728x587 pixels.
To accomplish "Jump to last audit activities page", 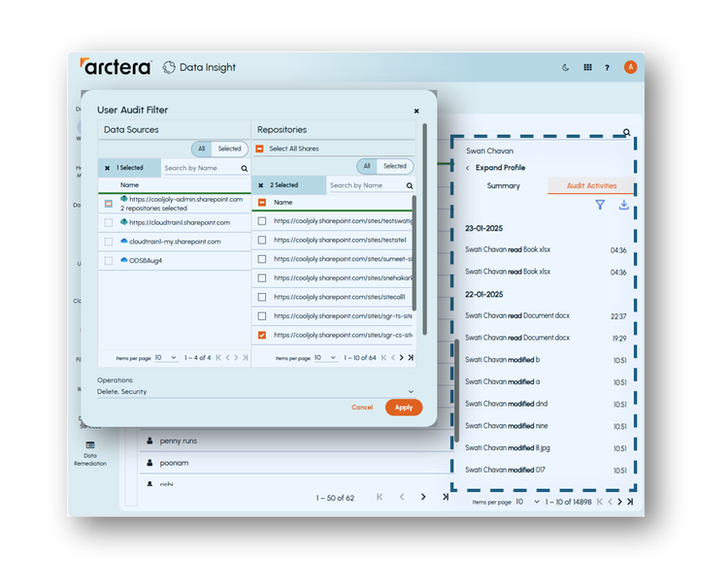I will pos(630,502).
